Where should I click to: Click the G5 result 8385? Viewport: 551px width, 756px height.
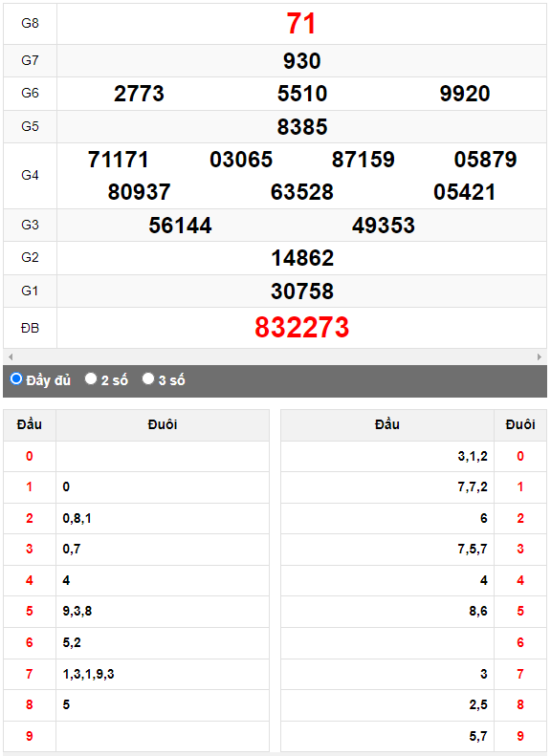(302, 127)
